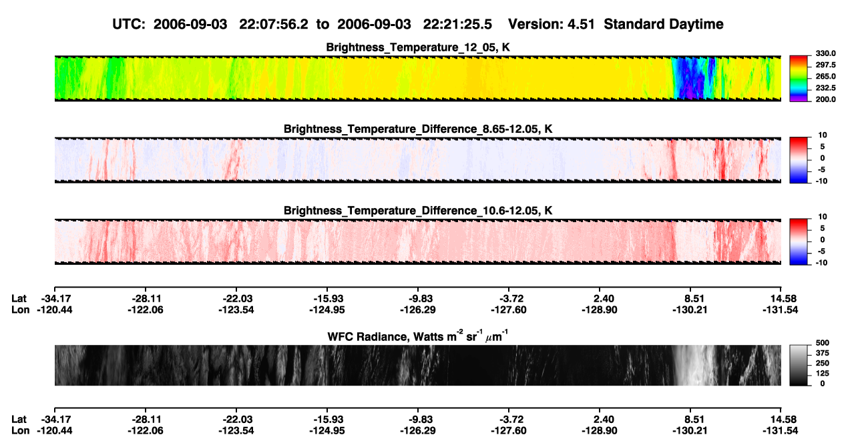Click the upper axis tick labeled -34.17
This screenshot has height=445, width=868.
click(55, 299)
